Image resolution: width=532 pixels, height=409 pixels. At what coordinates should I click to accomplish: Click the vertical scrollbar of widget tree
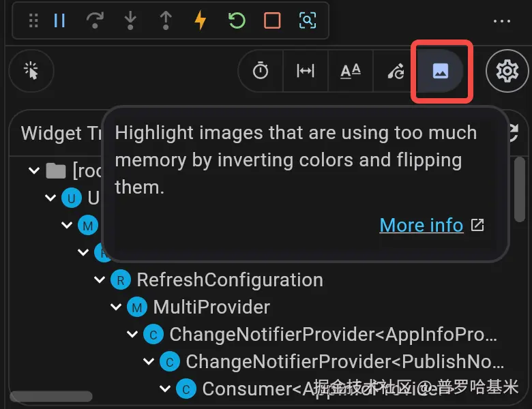(520, 190)
